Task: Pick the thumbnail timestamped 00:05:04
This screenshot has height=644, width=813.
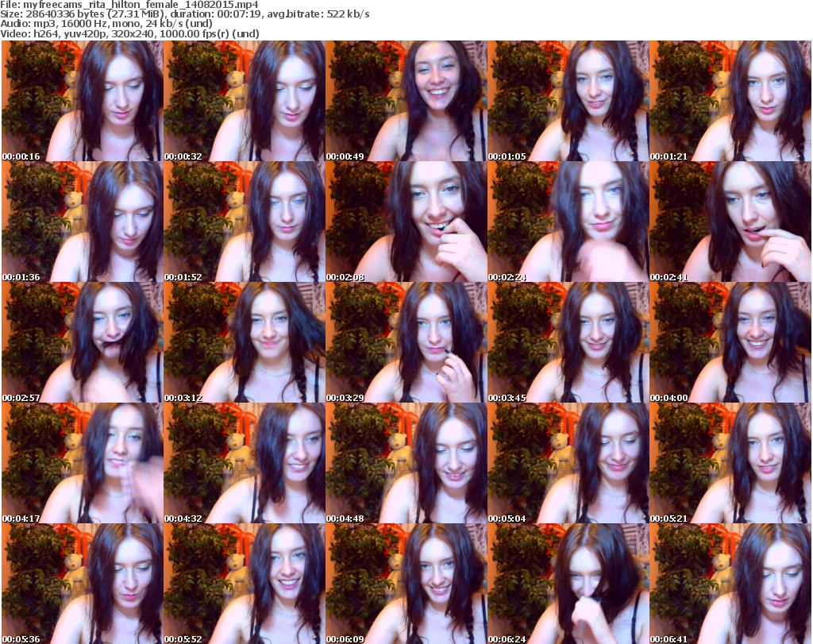Action: click(x=568, y=464)
